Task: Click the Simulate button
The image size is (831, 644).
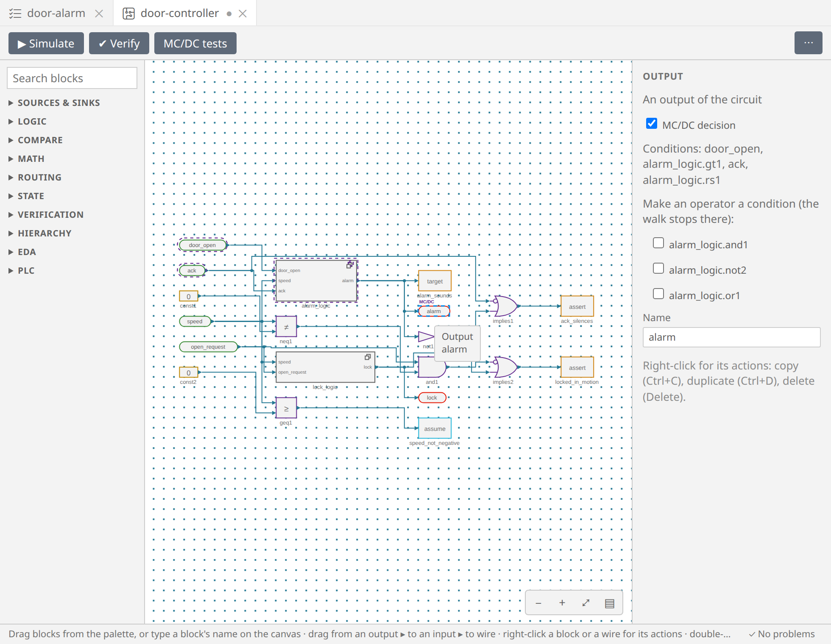Action: (x=46, y=43)
